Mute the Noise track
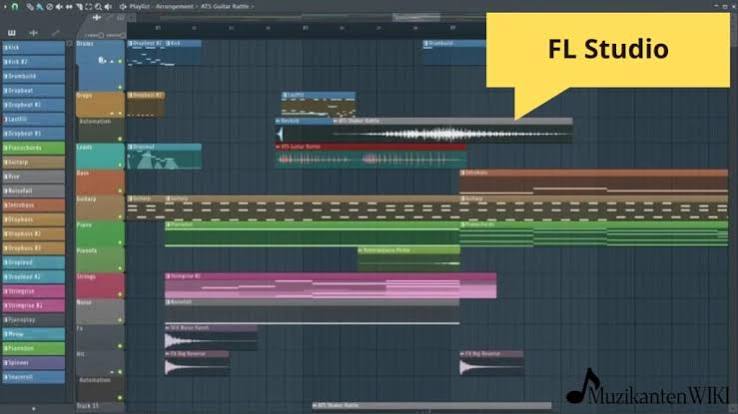Viewport: 738px width, 414px height. 120,320
